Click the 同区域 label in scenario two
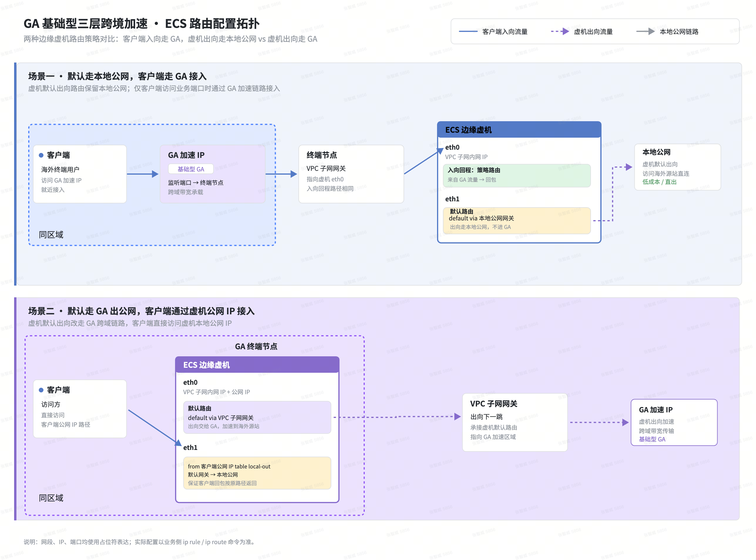This screenshot has width=756, height=560. pos(51,498)
